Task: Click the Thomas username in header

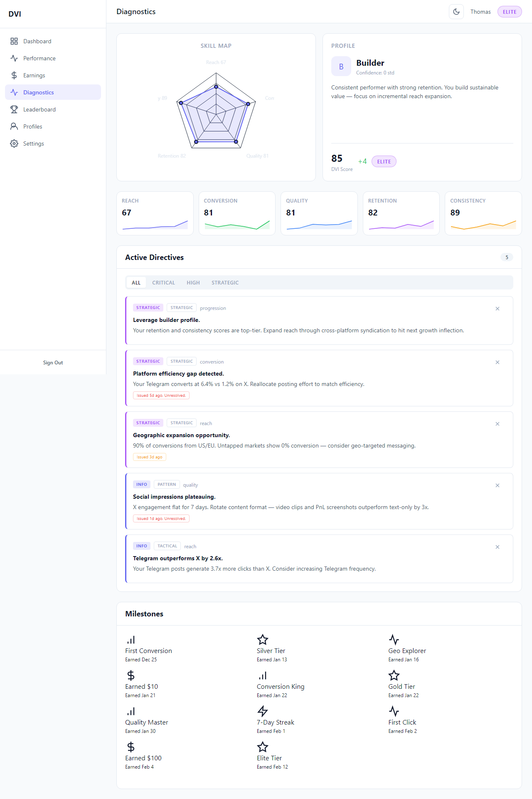Action: tap(480, 12)
